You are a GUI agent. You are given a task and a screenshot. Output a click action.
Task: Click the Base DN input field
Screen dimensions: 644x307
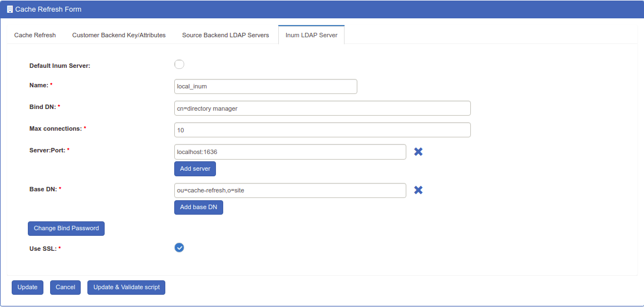(290, 190)
